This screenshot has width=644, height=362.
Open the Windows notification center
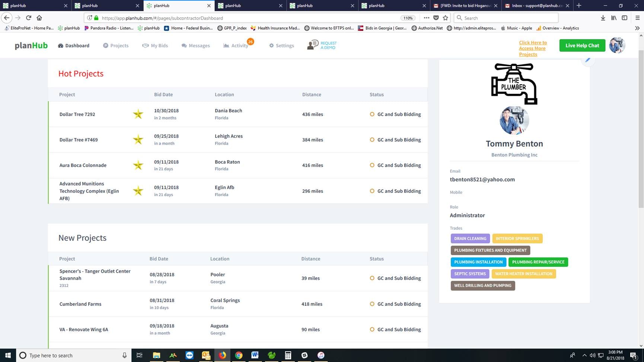point(634,355)
